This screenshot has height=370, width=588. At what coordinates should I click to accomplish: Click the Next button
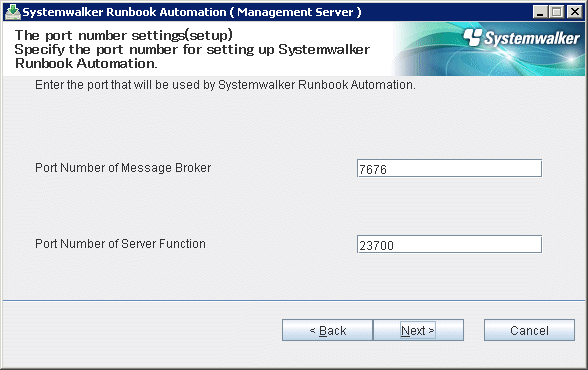click(x=418, y=330)
